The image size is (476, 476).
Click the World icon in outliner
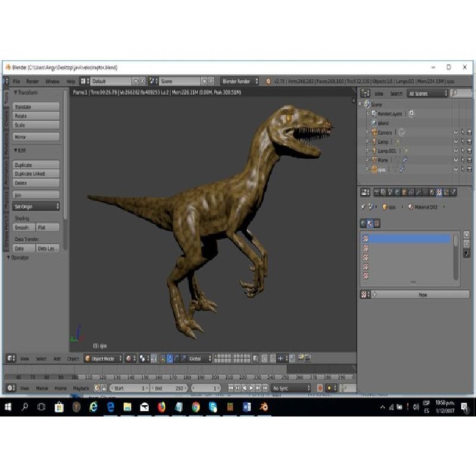click(x=374, y=123)
